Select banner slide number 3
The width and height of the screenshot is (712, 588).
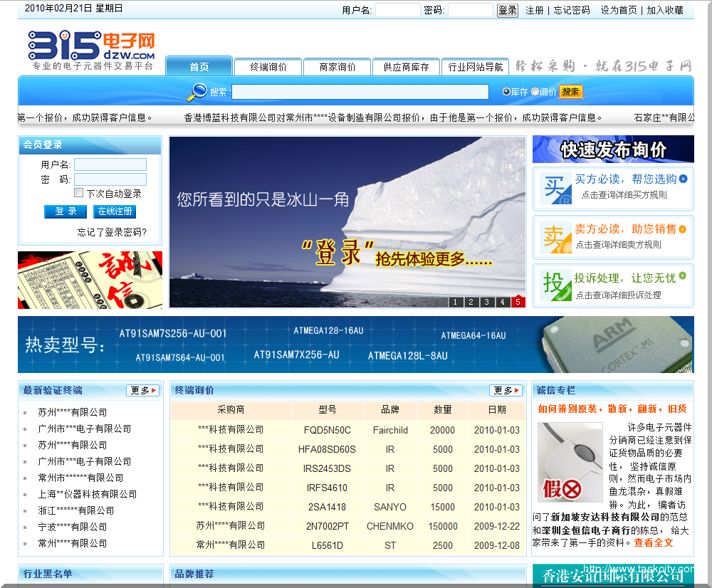pos(486,302)
